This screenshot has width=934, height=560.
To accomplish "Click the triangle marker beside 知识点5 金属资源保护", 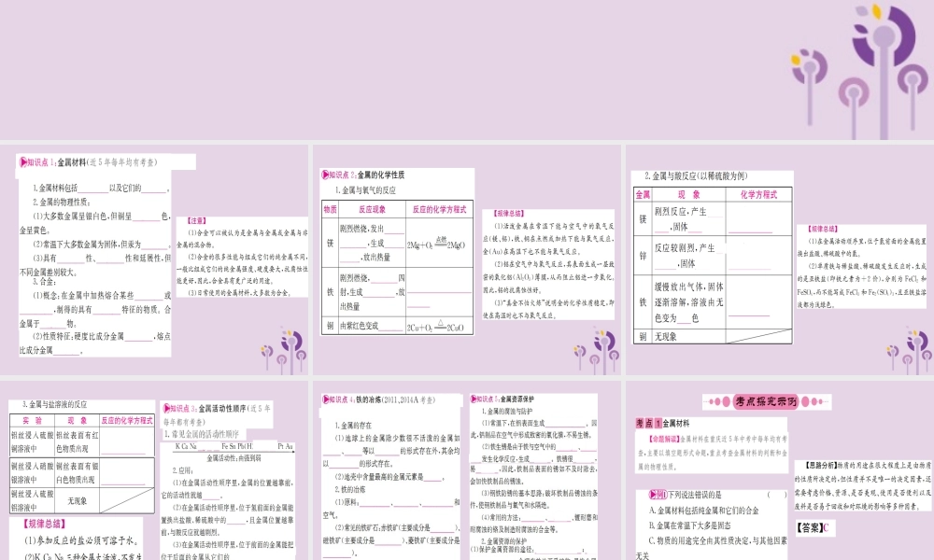I will tap(474, 399).
